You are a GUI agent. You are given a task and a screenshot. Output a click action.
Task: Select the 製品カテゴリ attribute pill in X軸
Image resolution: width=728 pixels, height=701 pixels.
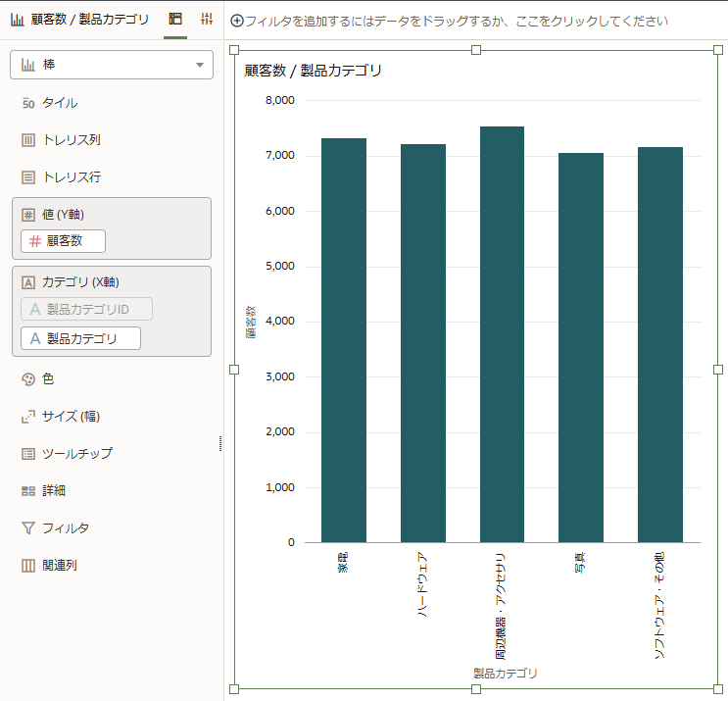(x=80, y=338)
